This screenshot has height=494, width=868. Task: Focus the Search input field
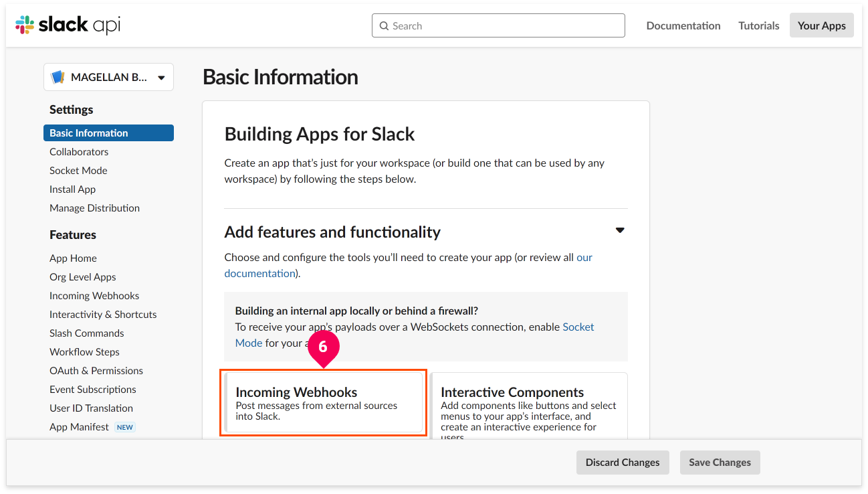click(498, 25)
